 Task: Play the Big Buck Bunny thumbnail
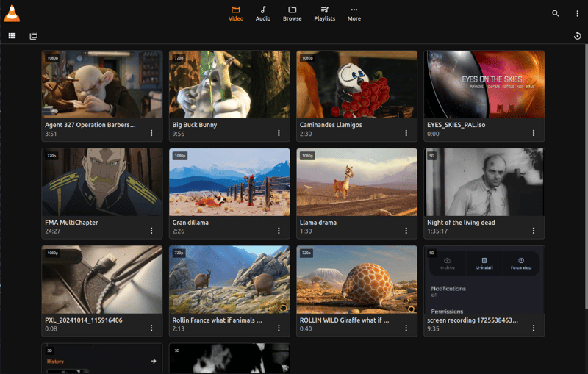click(x=229, y=84)
